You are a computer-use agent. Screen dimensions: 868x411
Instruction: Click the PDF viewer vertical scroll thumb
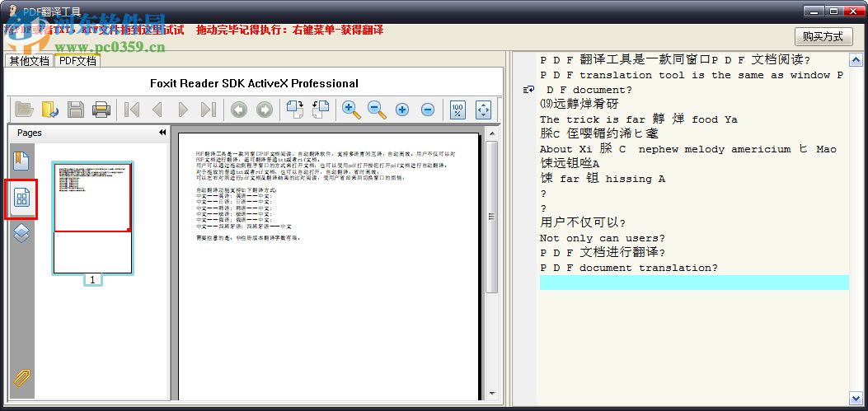click(491, 217)
